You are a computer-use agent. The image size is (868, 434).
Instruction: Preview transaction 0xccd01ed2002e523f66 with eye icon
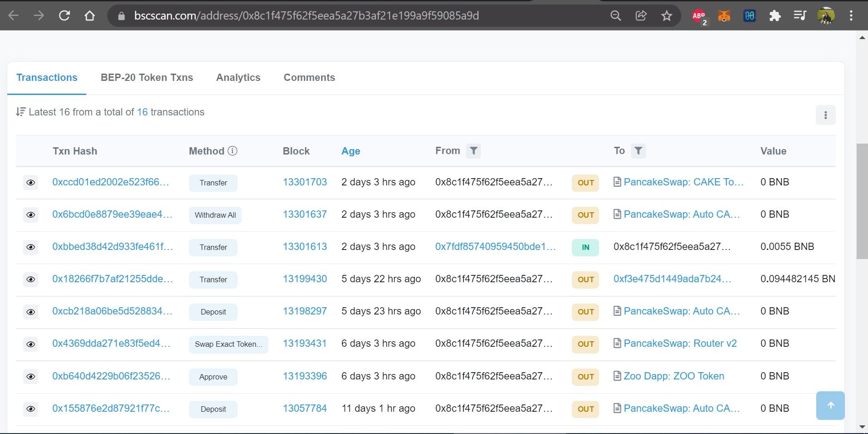(30, 183)
